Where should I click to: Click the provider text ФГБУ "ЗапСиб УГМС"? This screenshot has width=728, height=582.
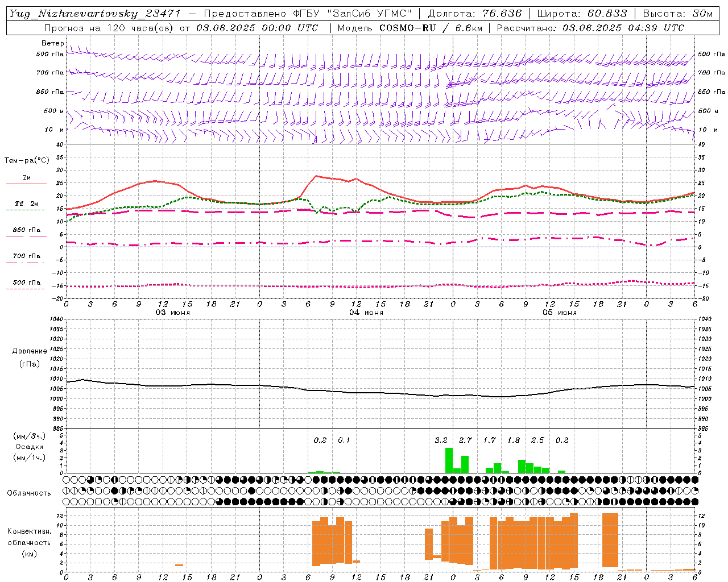click(x=353, y=14)
